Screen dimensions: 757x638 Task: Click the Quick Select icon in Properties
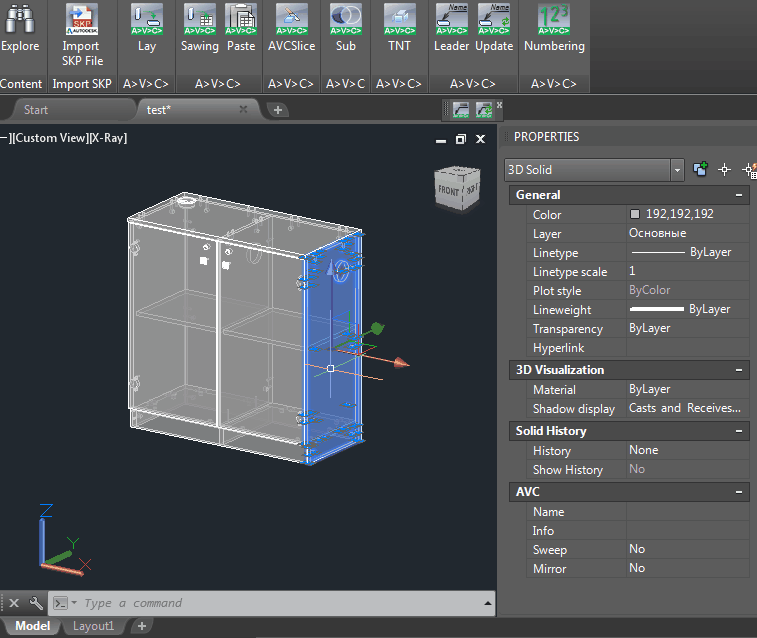point(749,170)
